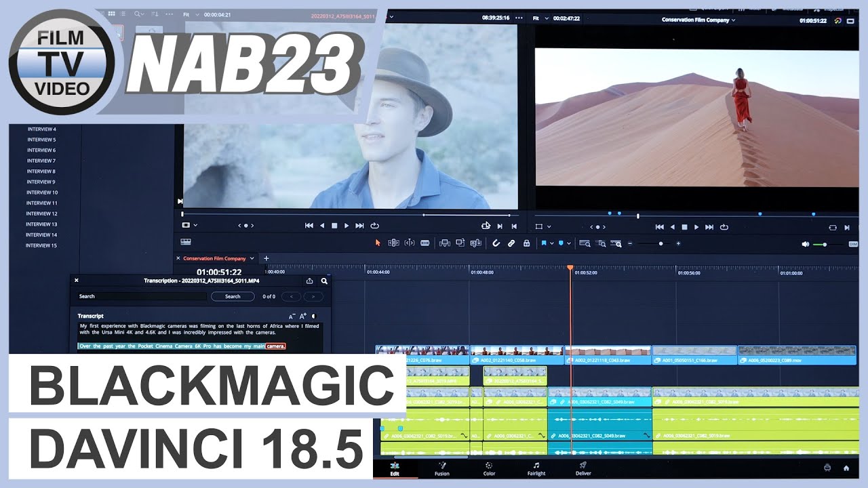The width and height of the screenshot is (868, 488).
Task: Select the INTERVIEW 9 bin
Action: (41, 182)
